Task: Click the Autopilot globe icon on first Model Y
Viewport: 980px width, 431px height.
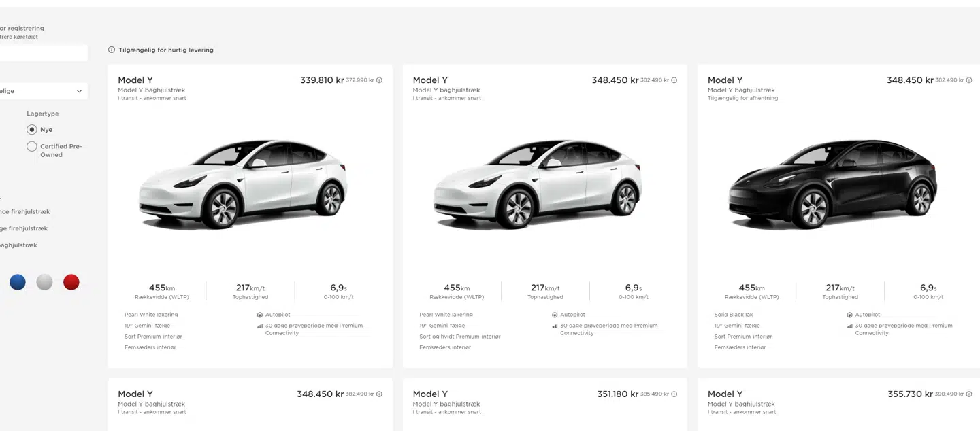Action: pos(260,315)
